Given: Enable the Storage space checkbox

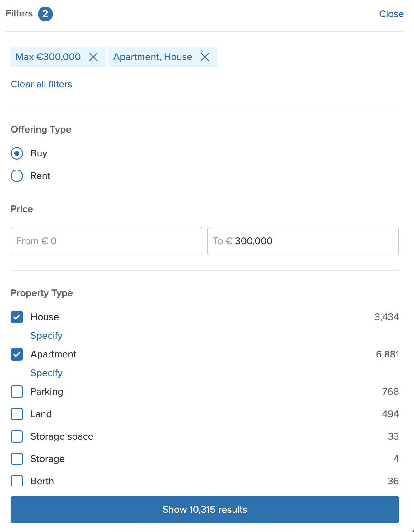Looking at the screenshot, I should pos(17,436).
